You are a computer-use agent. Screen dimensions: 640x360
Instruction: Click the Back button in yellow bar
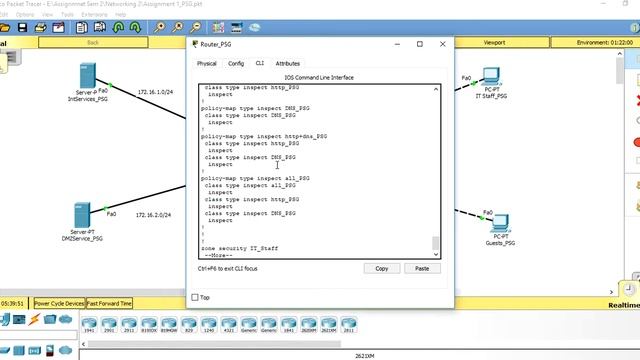tap(93, 42)
